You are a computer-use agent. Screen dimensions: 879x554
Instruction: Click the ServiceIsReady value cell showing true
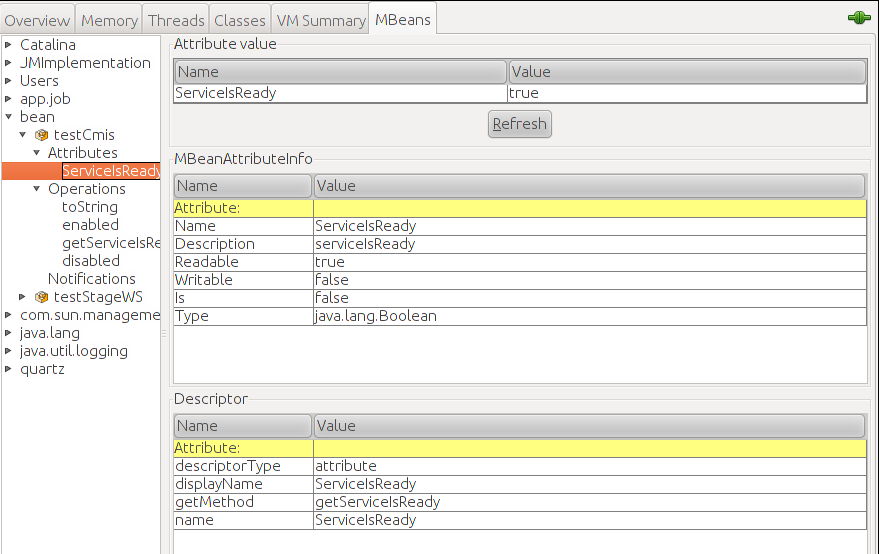[686, 93]
